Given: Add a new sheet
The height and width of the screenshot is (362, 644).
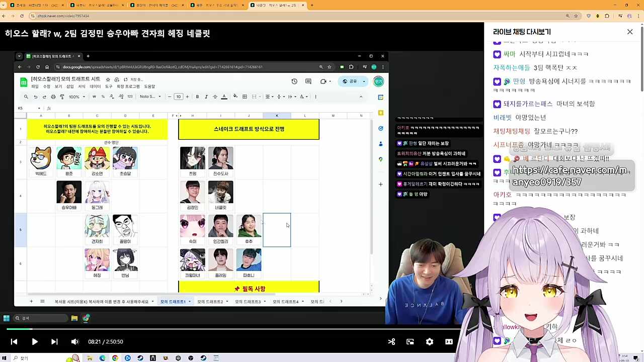Looking at the screenshot, I should point(31,302).
